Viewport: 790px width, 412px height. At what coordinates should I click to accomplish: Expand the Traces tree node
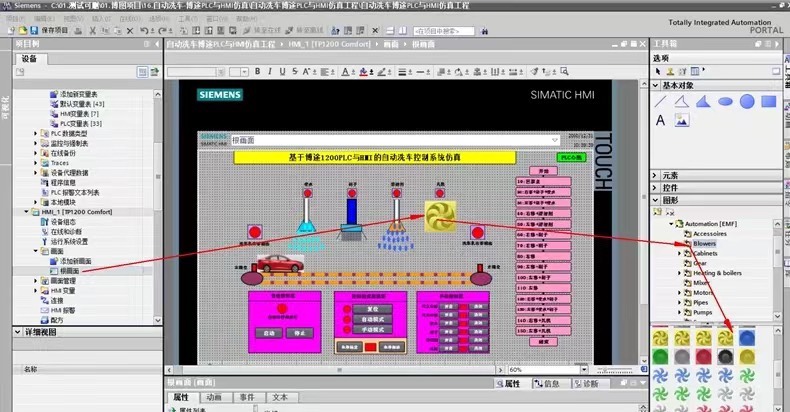[x=35, y=163]
